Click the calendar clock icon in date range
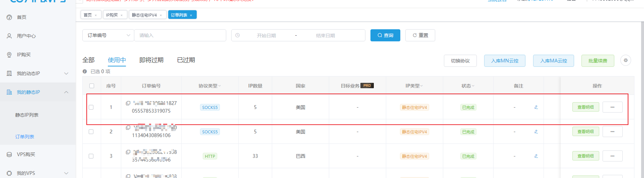The width and height of the screenshot is (644, 178). coord(238,35)
